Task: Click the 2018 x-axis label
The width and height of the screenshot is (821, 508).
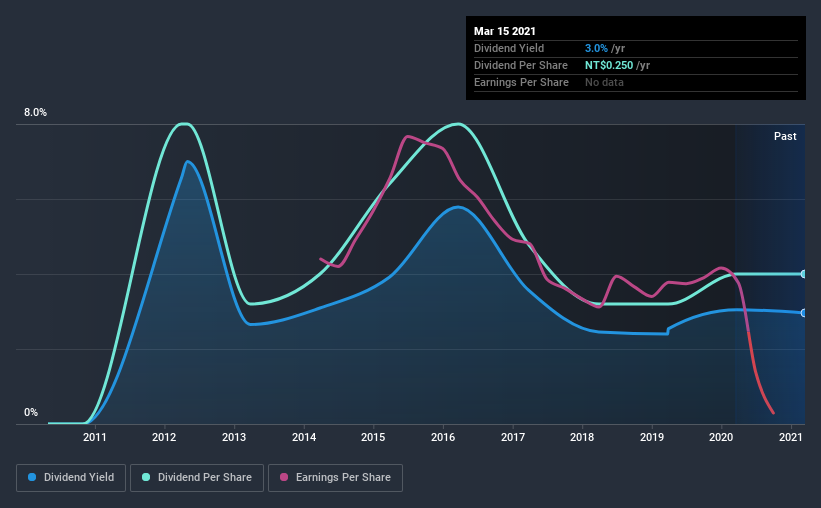Action: coord(582,437)
